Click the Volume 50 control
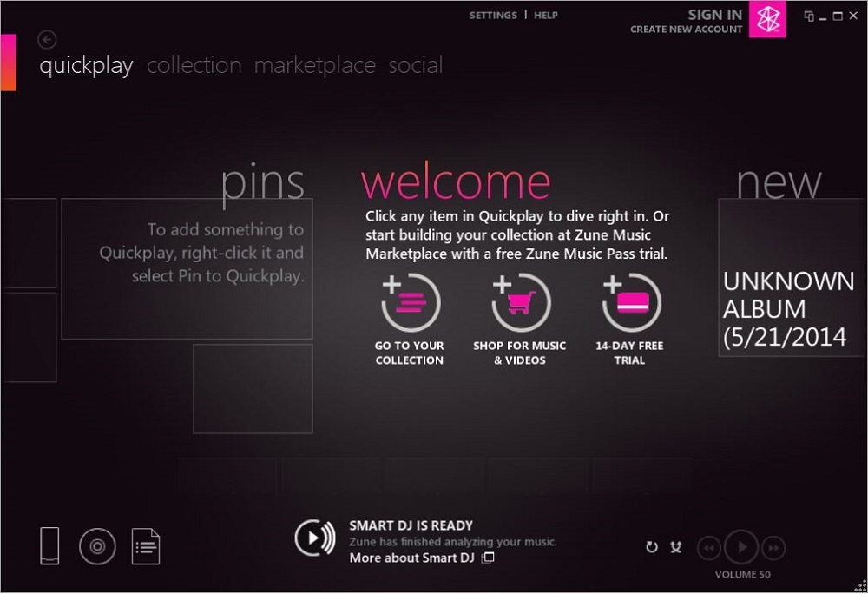This screenshot has width=868, height=594. 742,575
